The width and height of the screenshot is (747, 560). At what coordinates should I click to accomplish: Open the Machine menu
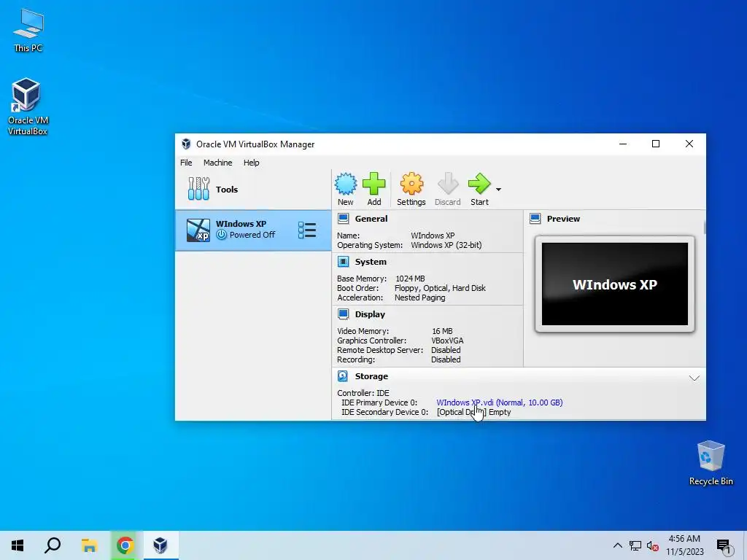click(x=217, y=163)
